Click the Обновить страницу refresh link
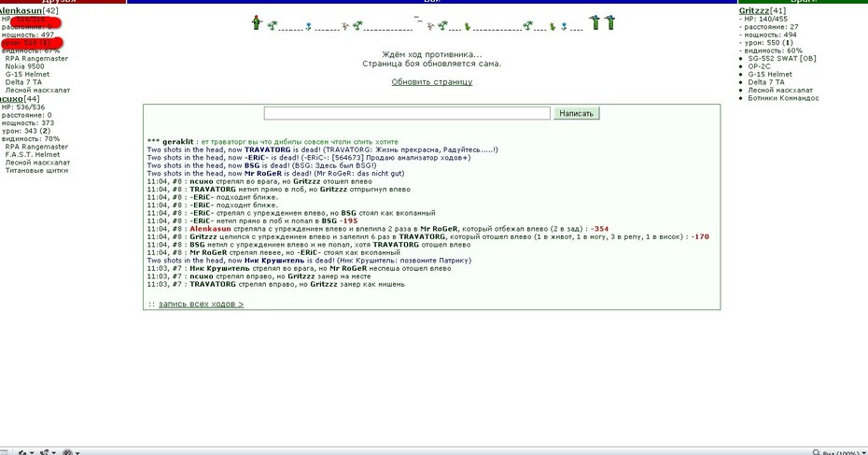 pos(432,82)
